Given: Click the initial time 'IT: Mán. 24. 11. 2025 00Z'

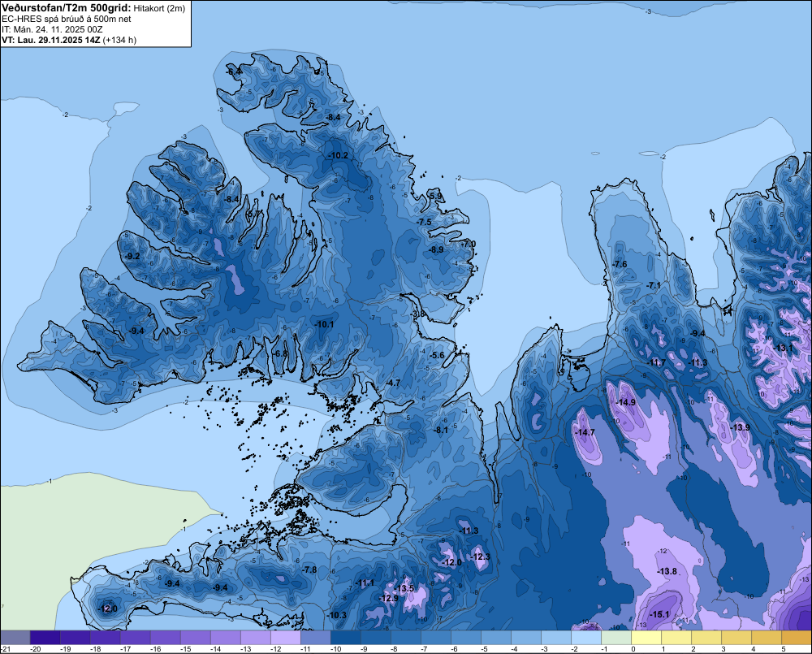Looking at the screenshot, I should (x=52, y=29).
